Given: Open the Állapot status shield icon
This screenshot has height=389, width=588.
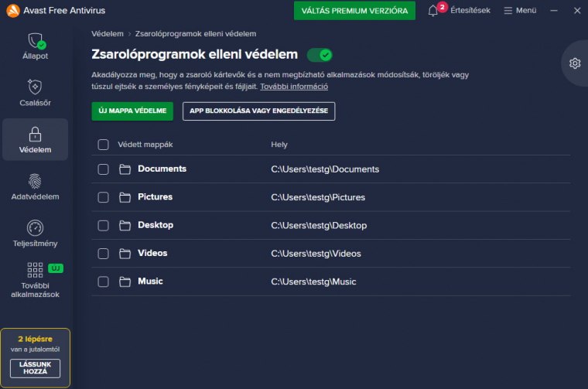Looking at the screenshot, I should click(35, 41).
